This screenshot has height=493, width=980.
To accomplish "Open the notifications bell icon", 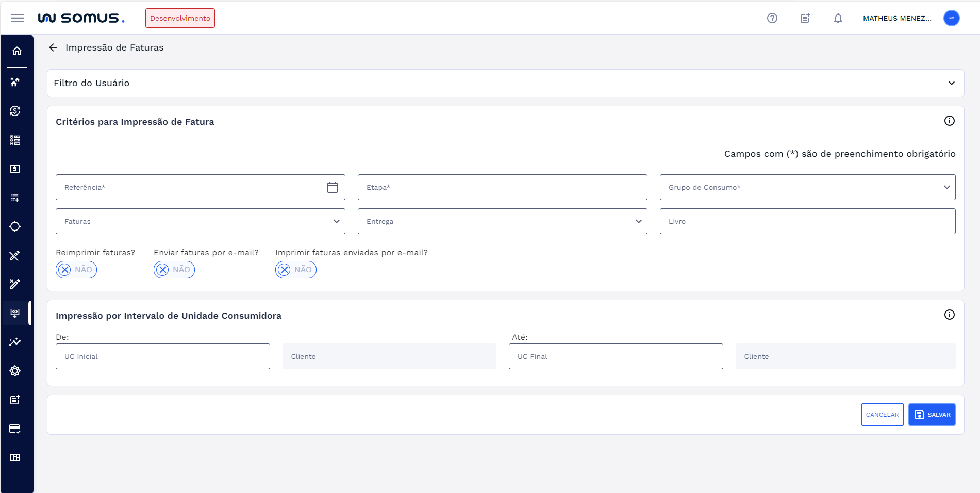I will coord(838,18).
